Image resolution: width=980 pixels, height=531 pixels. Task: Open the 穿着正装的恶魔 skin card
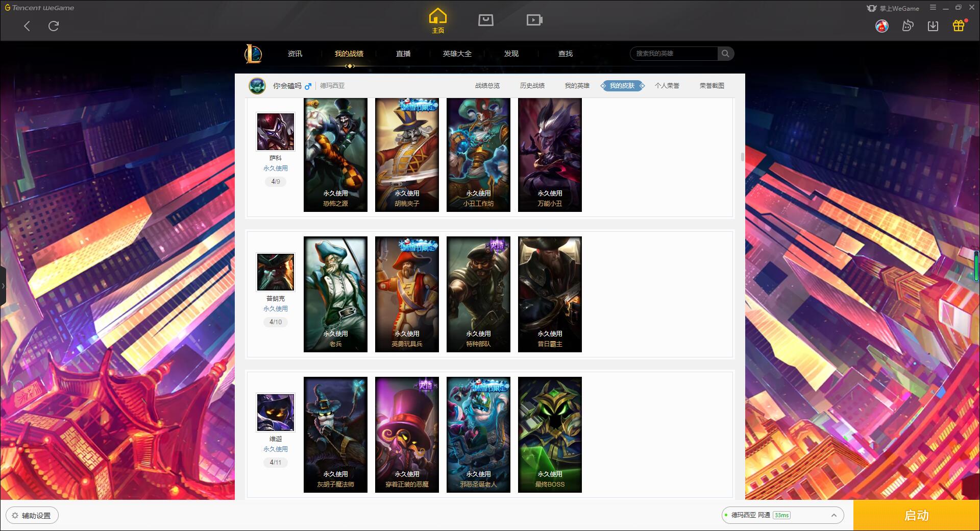point(407,435)
